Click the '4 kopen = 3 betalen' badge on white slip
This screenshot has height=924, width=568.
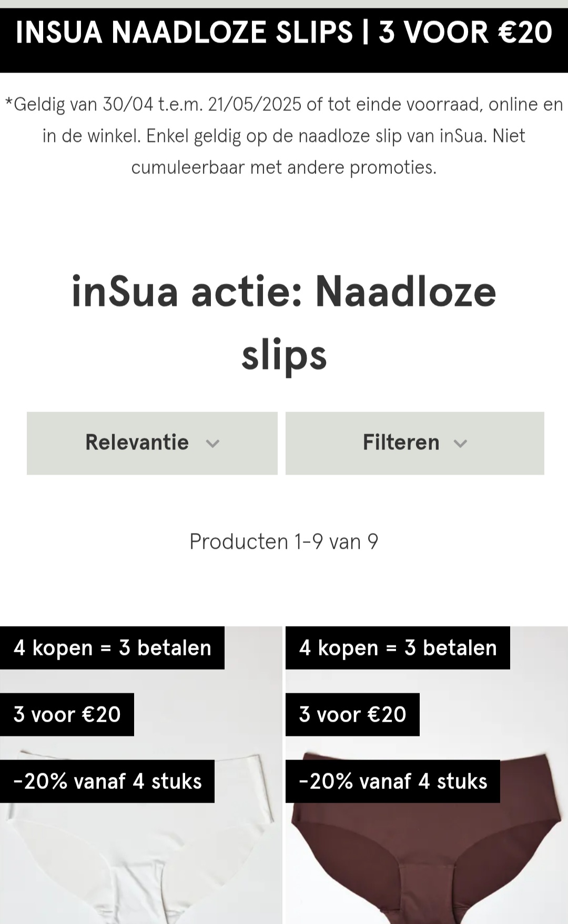(112, 648)
